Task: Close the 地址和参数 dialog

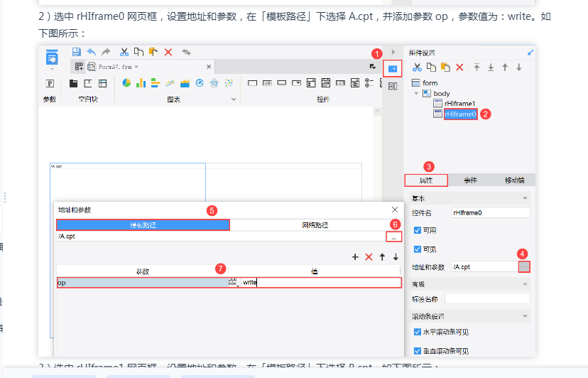Action: tap(395, 210)
